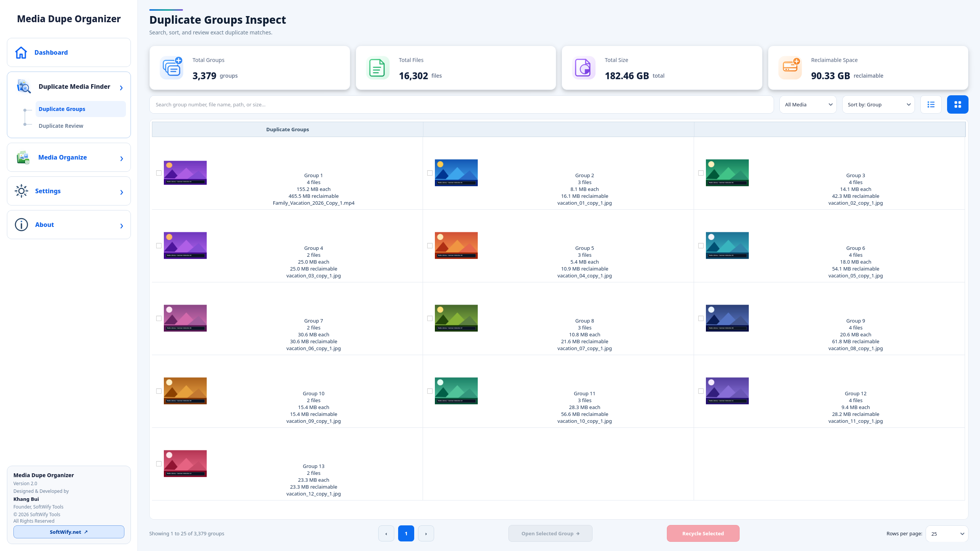The height and width of the screenshot is (551, 980).
Task: Select the Group 3 checkbox
Action: (x=701, y=173)
